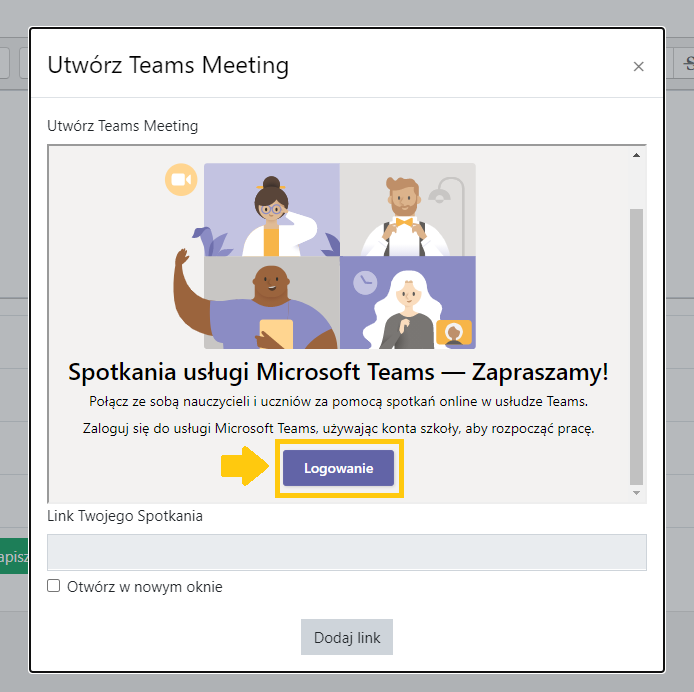Click the scrollbar down arrow

[636, 493]
